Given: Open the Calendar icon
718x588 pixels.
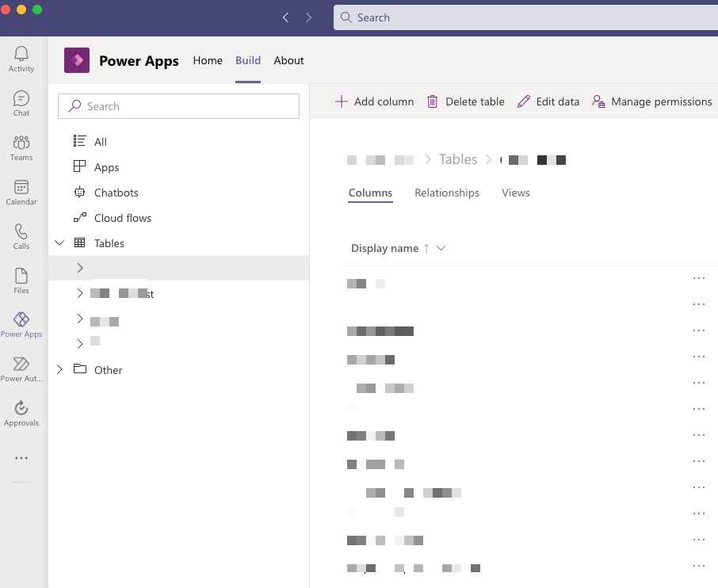Looking at the screenshot, I should tap(21, 188).
